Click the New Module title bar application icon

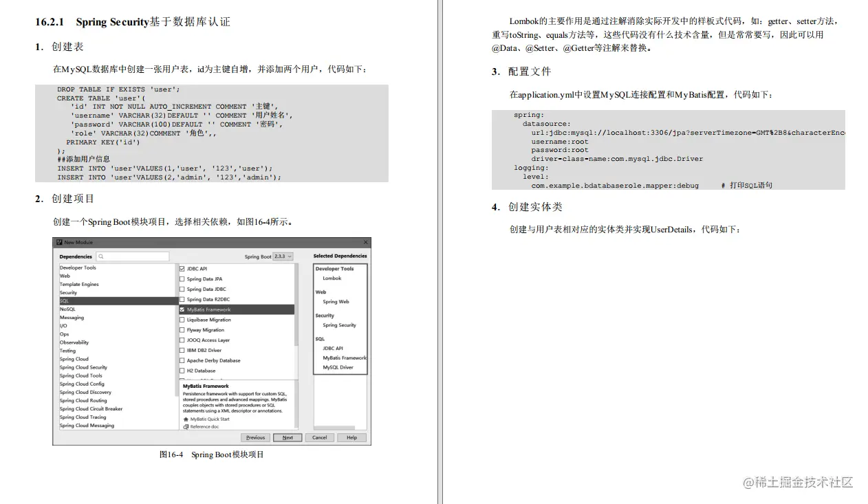point(59,242)
